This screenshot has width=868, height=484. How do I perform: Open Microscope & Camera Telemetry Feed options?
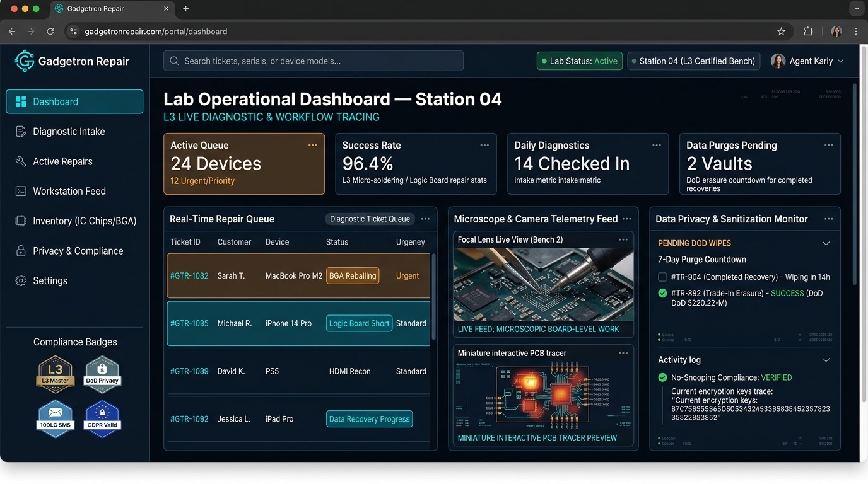click(626, 219)
